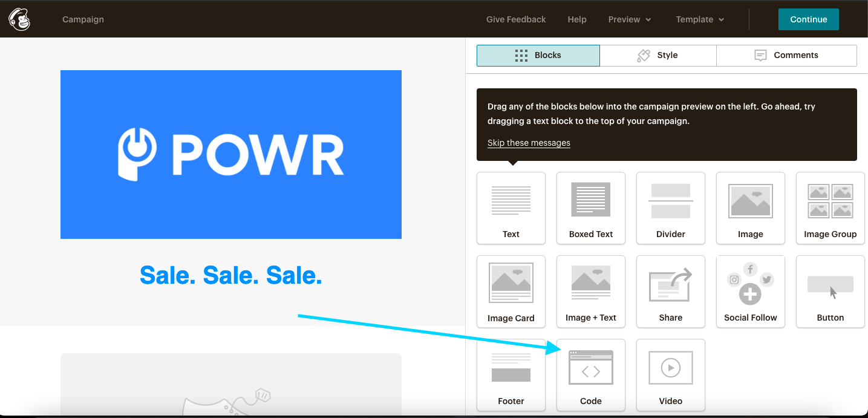Select the Text block
Screen dimensions: 868x418
(511, 208)
